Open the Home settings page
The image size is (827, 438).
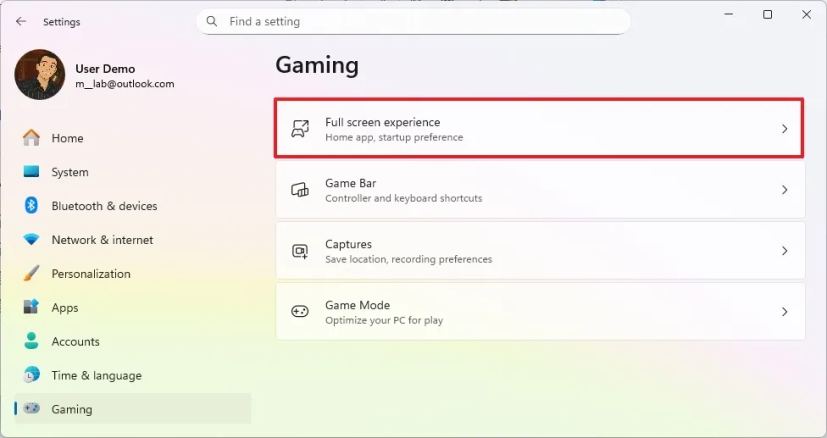[133, 138]
